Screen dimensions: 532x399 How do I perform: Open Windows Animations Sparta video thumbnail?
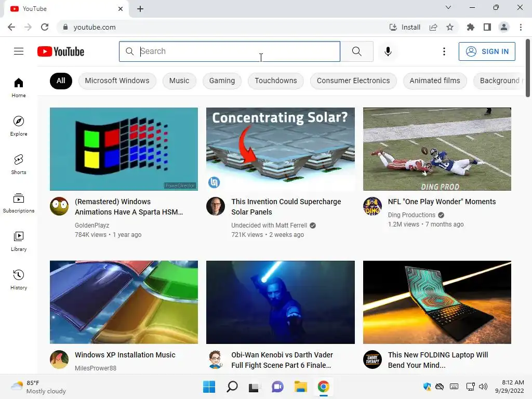pyautogui.click(x=124, y=149)
